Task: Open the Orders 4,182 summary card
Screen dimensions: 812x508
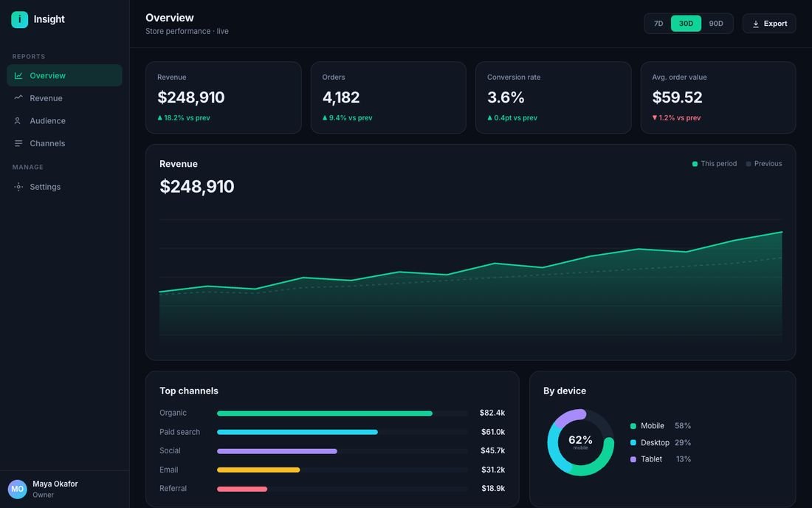Action: (x=388, y=98)
